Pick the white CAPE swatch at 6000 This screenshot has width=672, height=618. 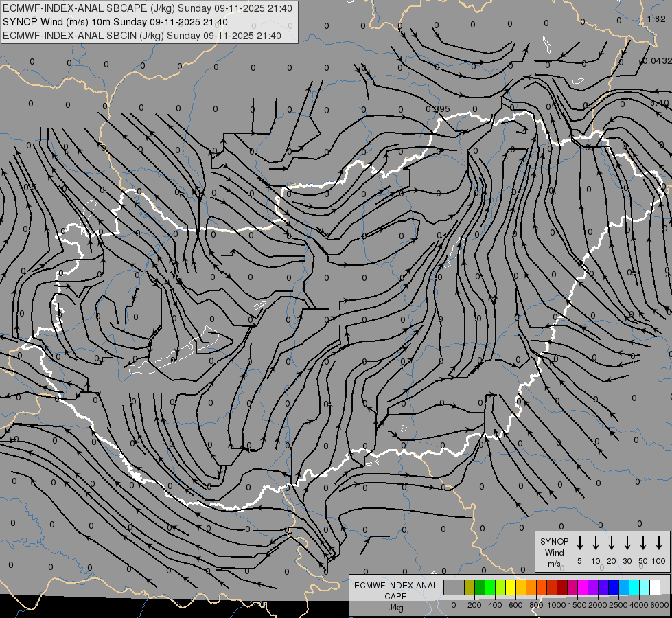pyautogui.click(x=655, y=587)
